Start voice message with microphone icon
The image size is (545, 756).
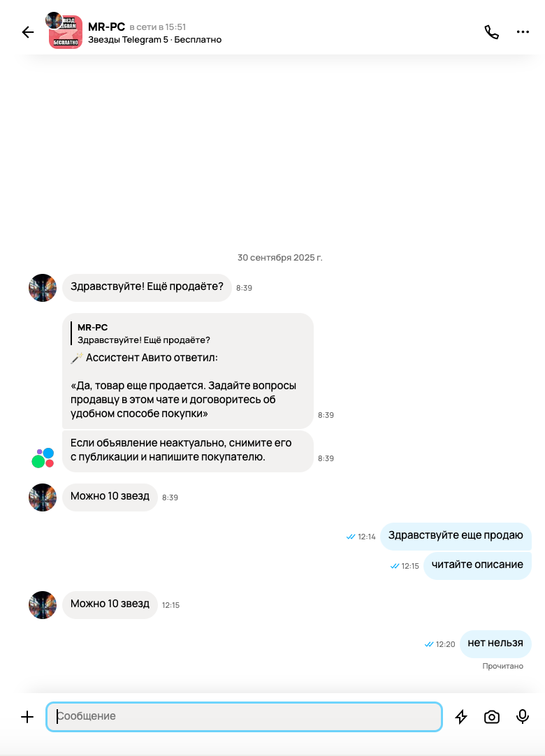click(x=523, y=716)
